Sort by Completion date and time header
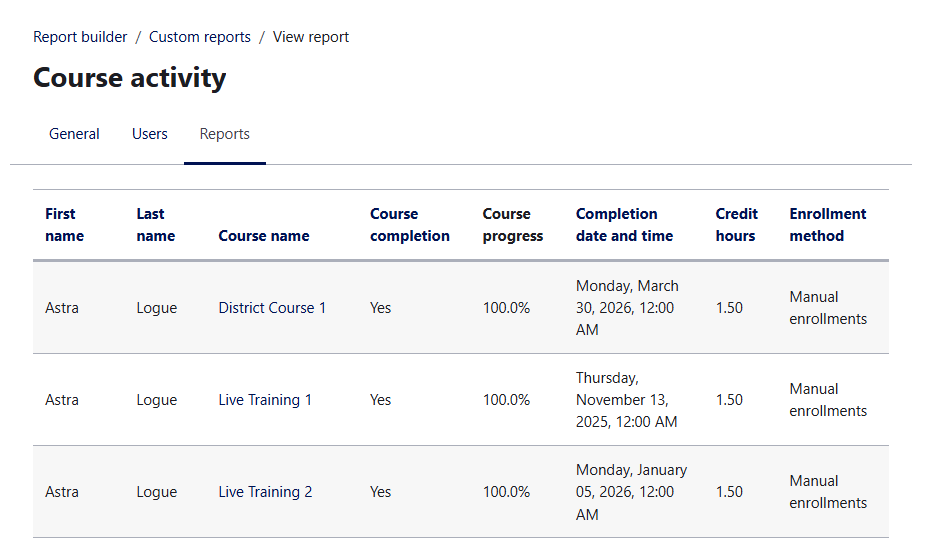 pos(625,225)
